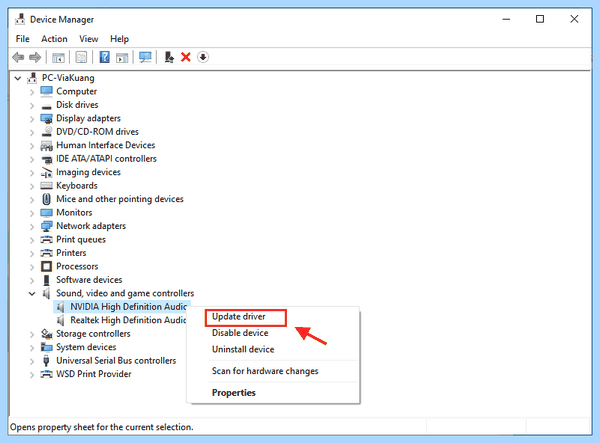
Task: Open the File menu
Action: pyautogui.click(x=23, y=39)
